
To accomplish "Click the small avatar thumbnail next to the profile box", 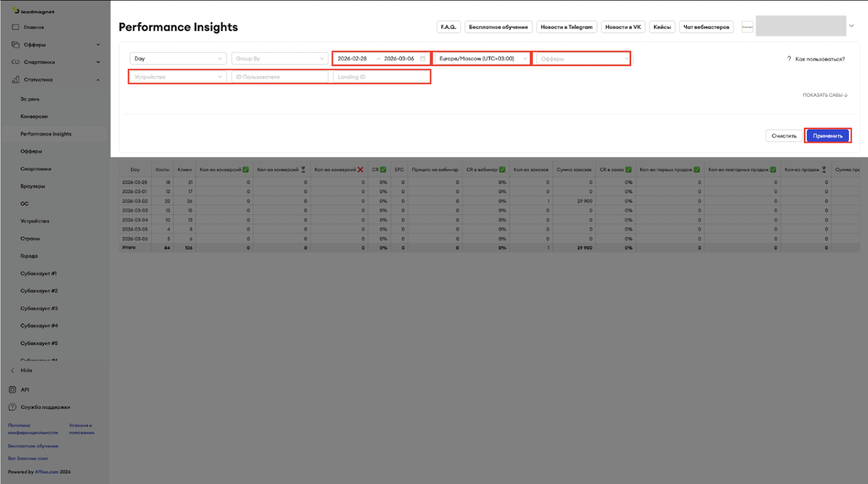I will coord(747,27).
